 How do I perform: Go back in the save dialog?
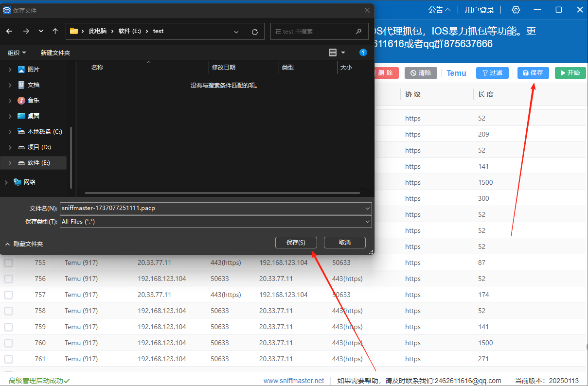tap(10, 31)
